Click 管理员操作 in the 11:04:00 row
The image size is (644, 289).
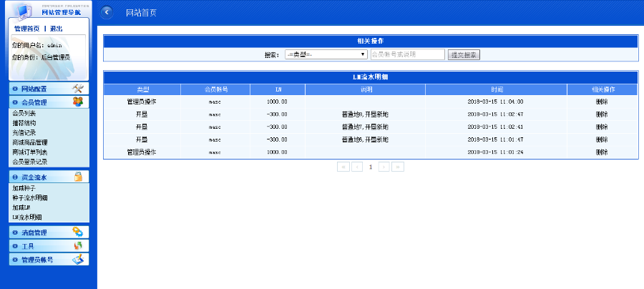[x=142, y=102]
